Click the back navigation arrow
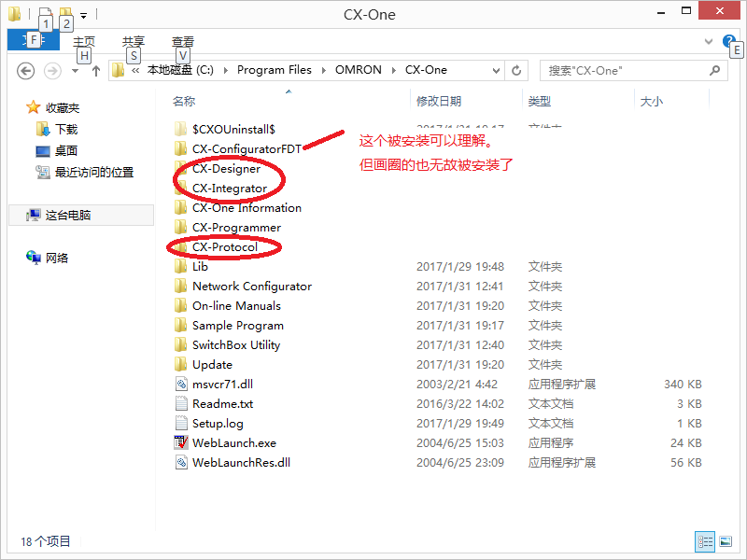The image size is (747, 560). coord(26,71)
